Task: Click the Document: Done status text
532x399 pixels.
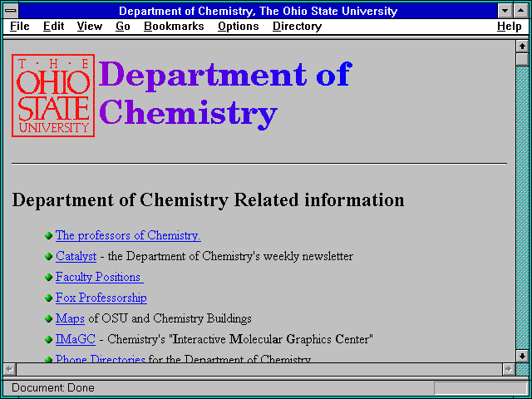Action: tap(53, 387)
